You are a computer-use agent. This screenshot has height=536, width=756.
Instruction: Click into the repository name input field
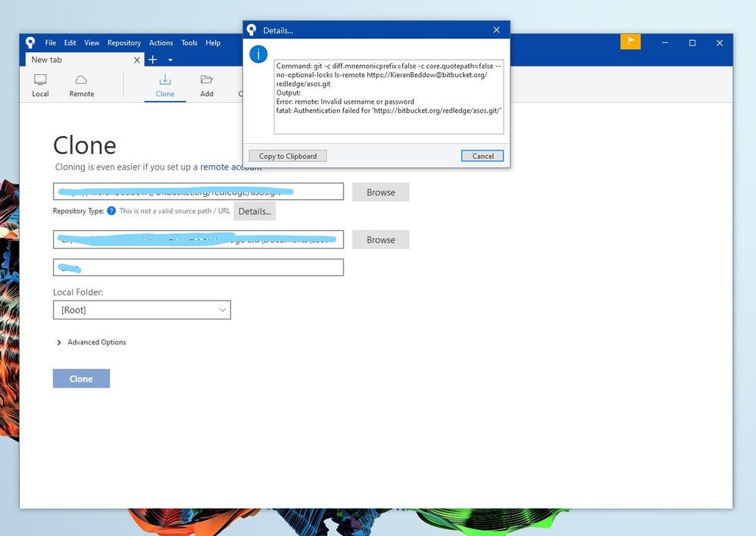198,267
